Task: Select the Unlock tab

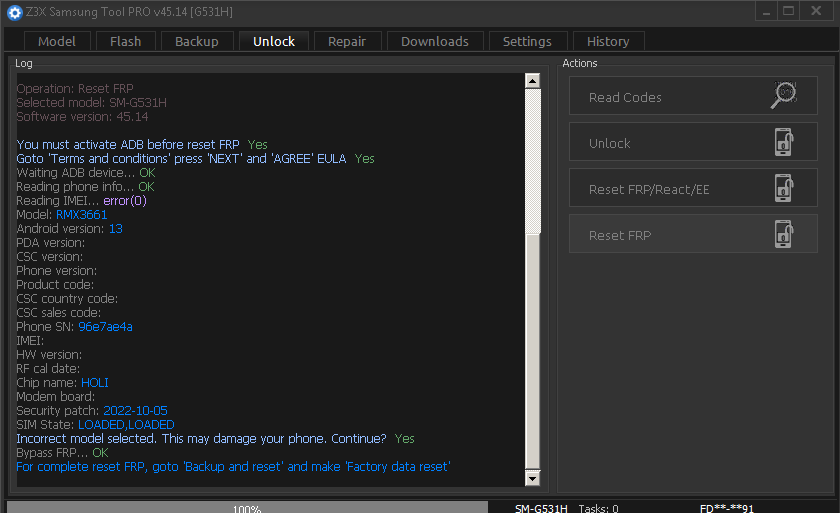Action: [x=274, y=41]
